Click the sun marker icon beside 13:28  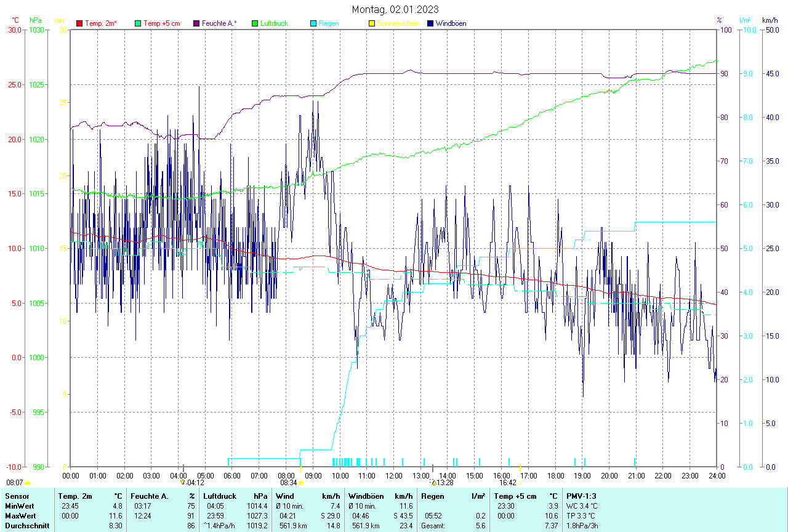tap(433, 483)
